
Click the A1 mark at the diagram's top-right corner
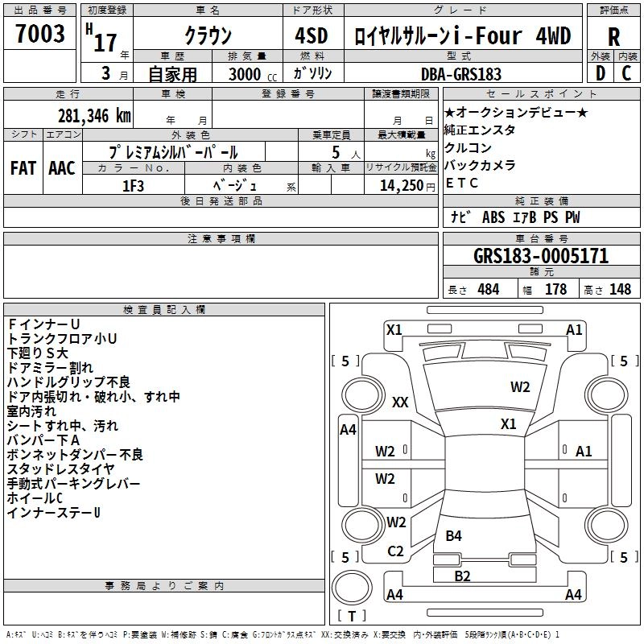tap(574, 330)
